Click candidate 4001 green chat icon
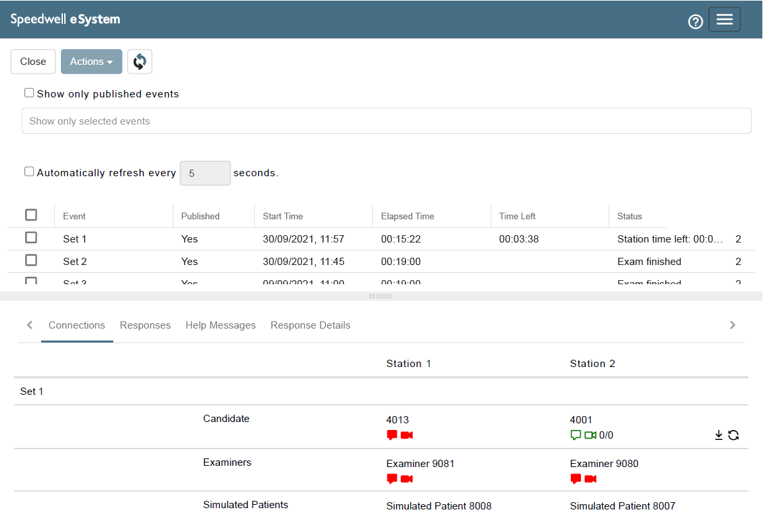This screenshot has width=763, height=532. tap(576, 435)
